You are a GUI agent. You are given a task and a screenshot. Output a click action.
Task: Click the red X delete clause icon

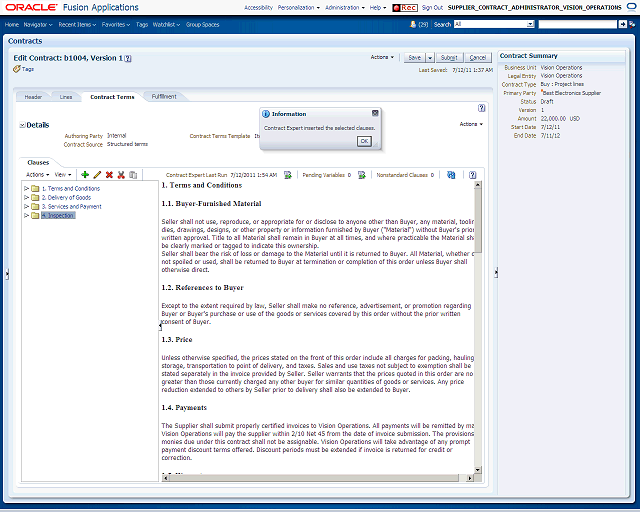(x=109, y=175)
